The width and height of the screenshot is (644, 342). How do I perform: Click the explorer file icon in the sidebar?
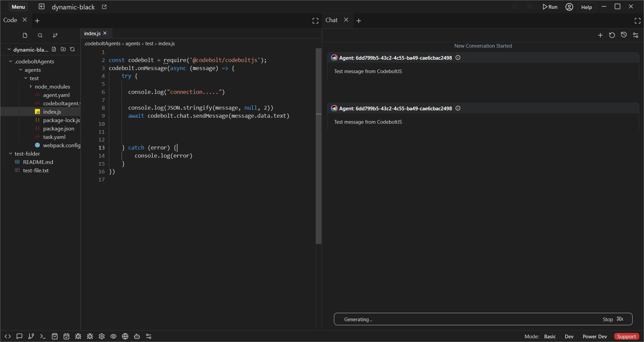[x=25, y=35]
